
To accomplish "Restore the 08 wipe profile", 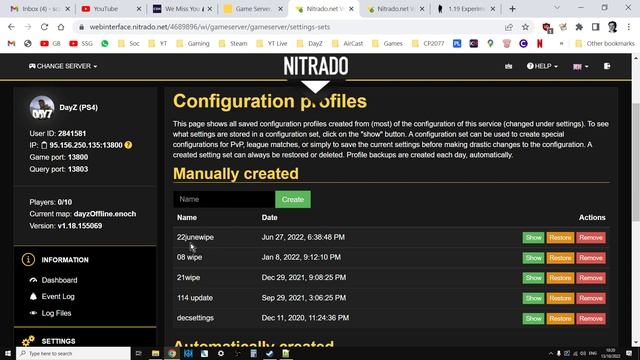I will pos(560,258).
